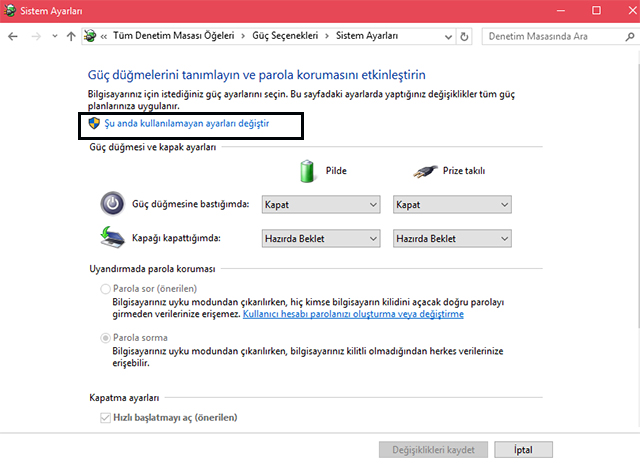Click the Back arrow navigation button
The width and height of the screenshot is (640, 465).
(x=13, y=36)
